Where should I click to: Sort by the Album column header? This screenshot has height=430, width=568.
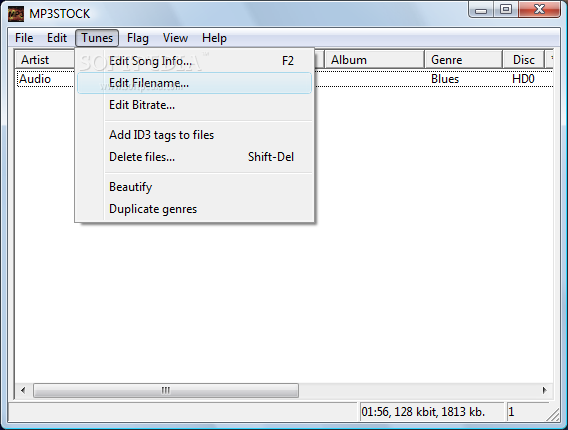click(x=374, y=60)
